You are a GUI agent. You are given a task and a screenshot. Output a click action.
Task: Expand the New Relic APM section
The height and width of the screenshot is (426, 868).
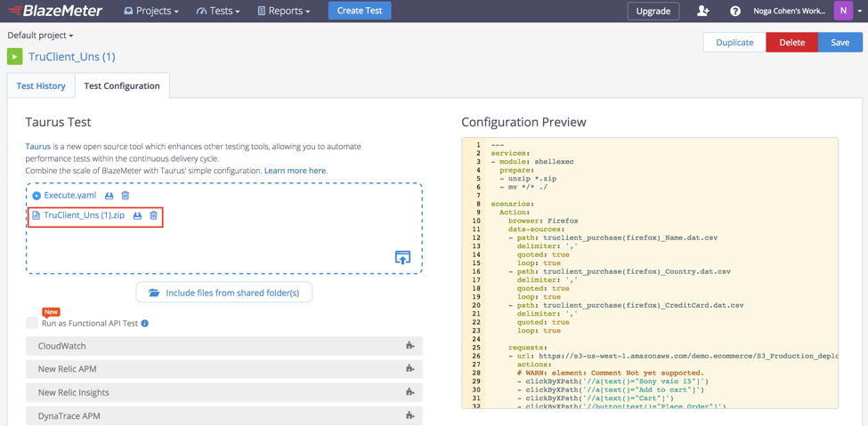[x=224, y=369]
